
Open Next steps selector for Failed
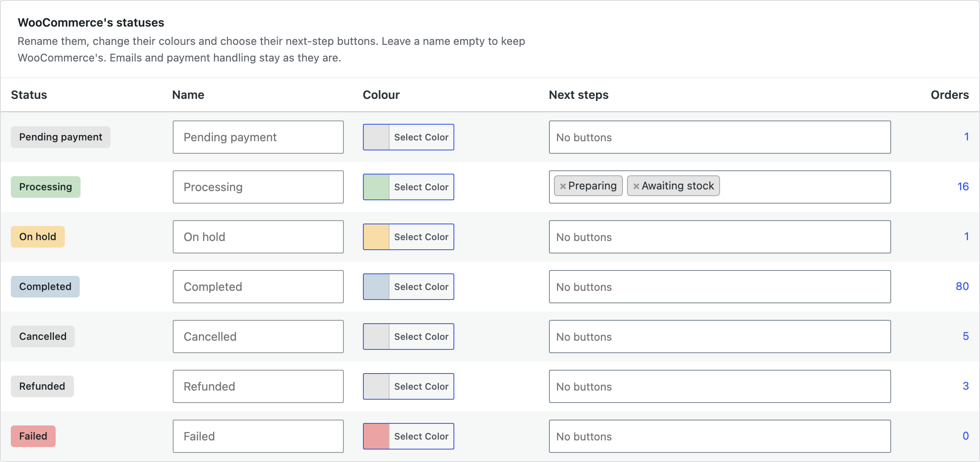pyautogui.click(x=720, y=436)
